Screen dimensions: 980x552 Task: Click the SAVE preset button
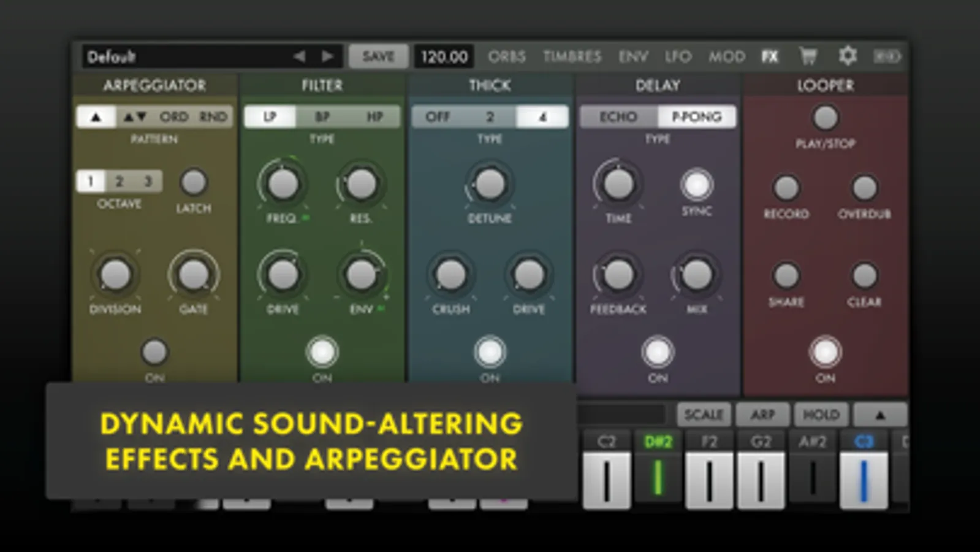pyautogui.click(x=378, y=56)
